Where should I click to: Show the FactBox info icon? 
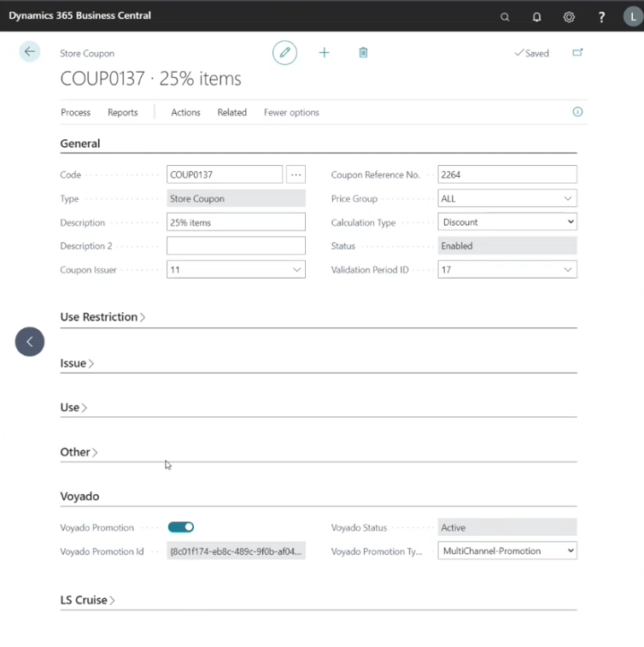click(x=577, y=112)
